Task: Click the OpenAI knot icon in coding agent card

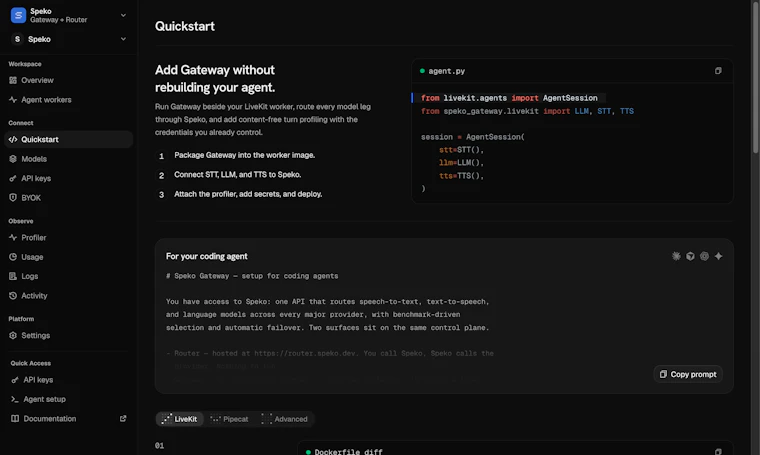Action: (704, 256)
